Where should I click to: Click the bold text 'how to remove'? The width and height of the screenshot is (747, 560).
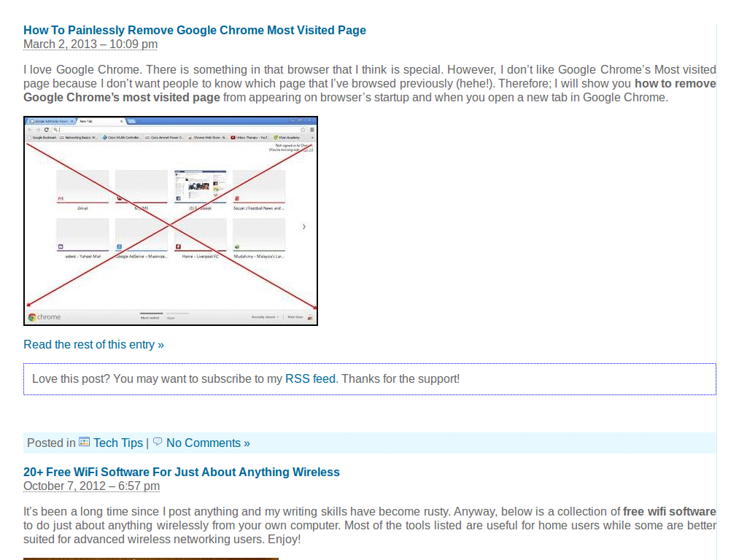pos(675,83)
